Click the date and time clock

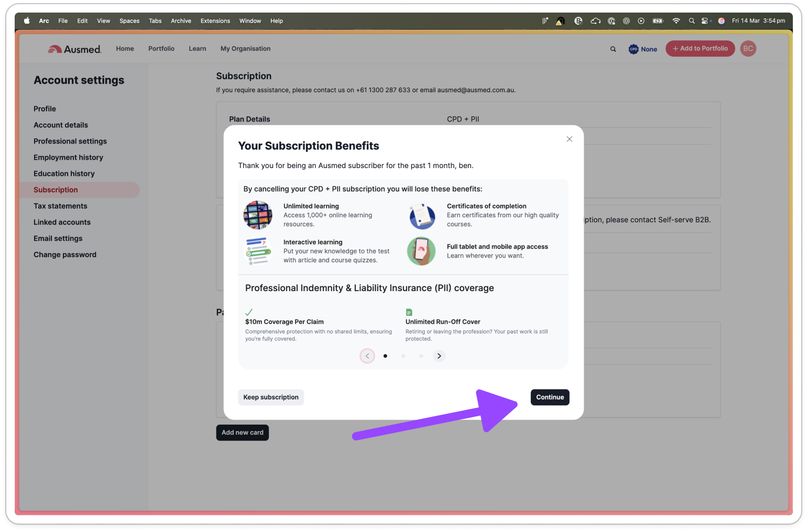point(758,21)
